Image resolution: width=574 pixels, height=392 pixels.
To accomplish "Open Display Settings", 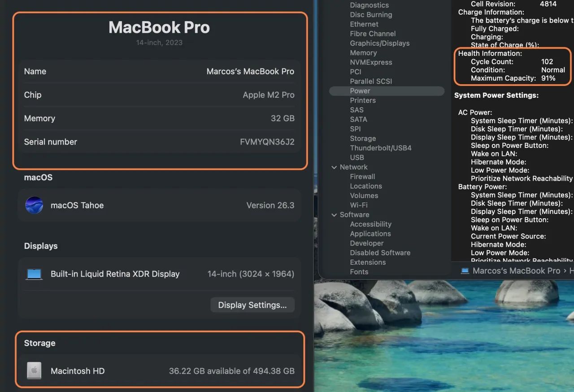I will coord(252,305).
